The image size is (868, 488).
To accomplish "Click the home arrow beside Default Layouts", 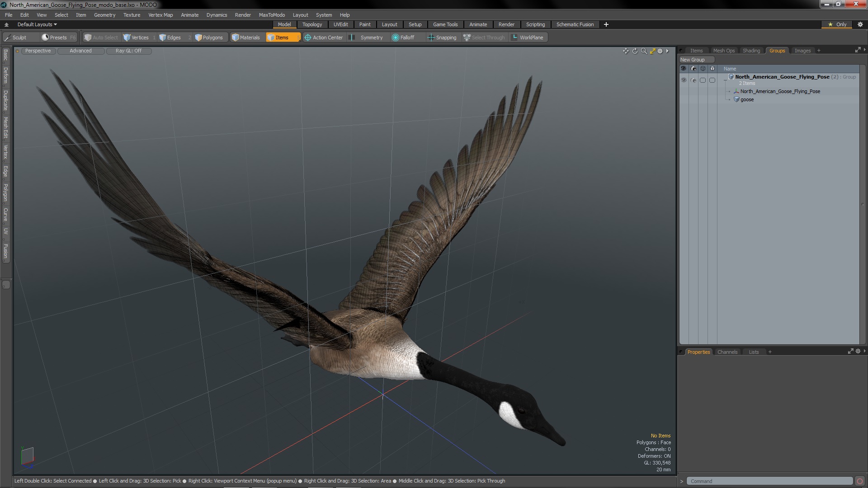I will tap(6, 24).
